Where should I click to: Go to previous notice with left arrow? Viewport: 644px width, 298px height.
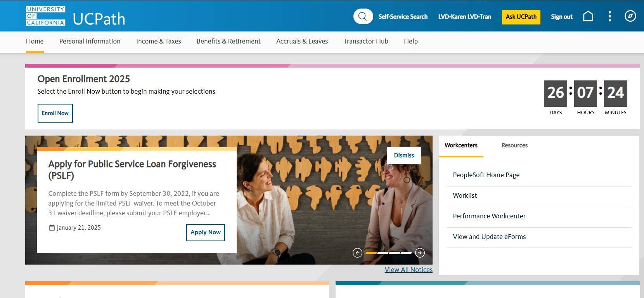pyautogui.click(x=357, y=253)
